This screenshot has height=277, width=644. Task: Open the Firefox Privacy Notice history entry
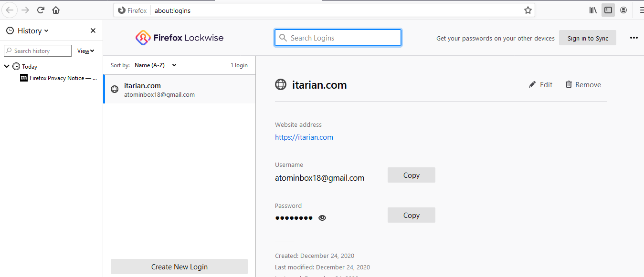[58, 78]
